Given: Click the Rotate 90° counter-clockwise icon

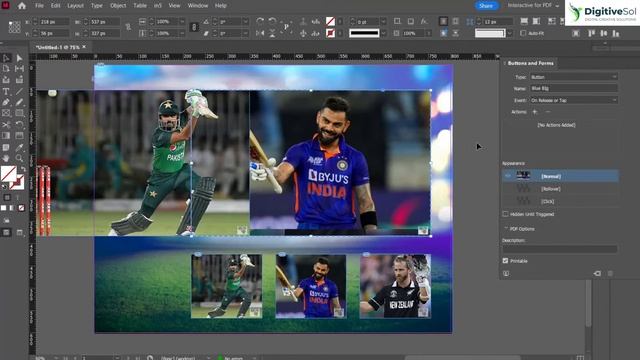Looking at the screenshot, I should (x=272, y=21).
